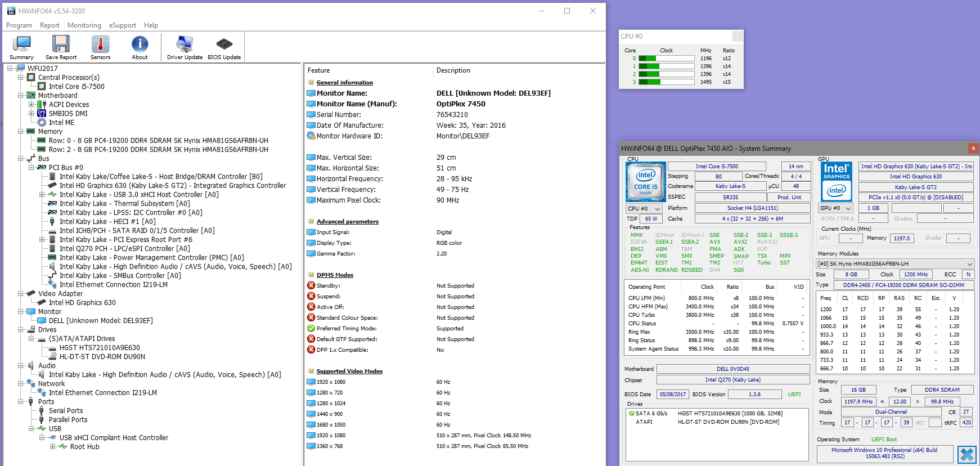Click the blue X icon in System Summary corner
Viewport: 980px width, 466px height.
point(967,455)
